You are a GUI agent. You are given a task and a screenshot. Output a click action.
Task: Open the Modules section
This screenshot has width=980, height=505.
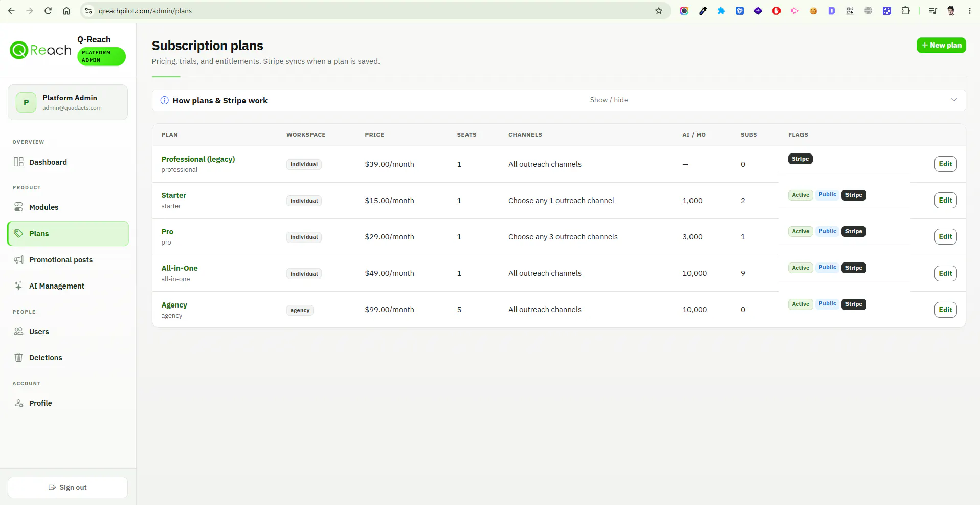click(x=68, y=207)
